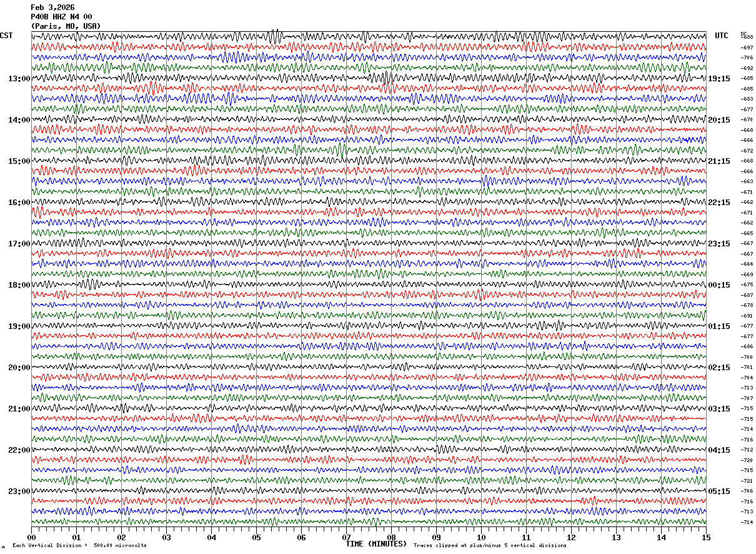Click the DC offset value -683
756x554 pixels.
pyautogui.click(x=747, y=99)
